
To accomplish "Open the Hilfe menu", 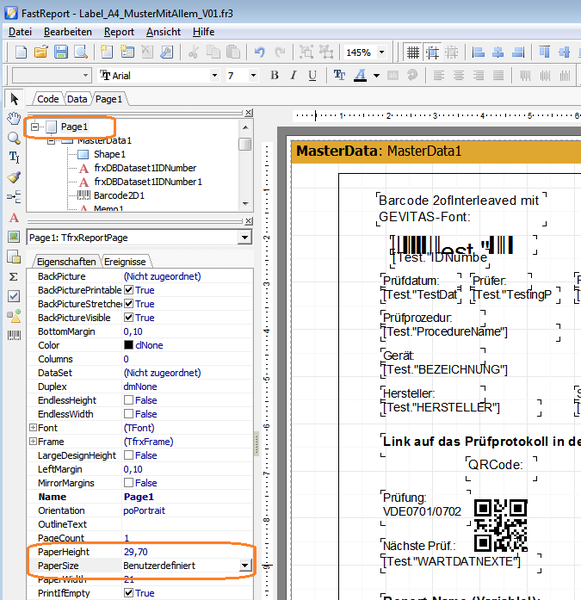I will [x=204, y=32].
